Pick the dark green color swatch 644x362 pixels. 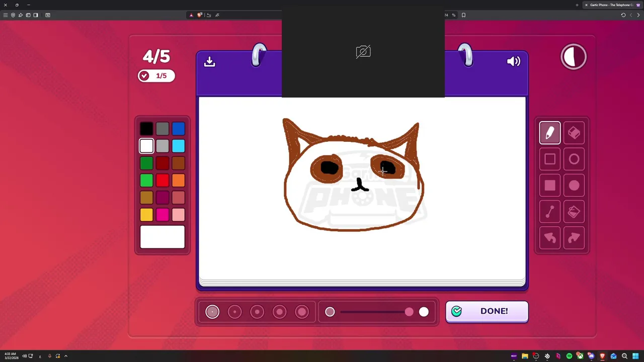(x=146, y=163)
